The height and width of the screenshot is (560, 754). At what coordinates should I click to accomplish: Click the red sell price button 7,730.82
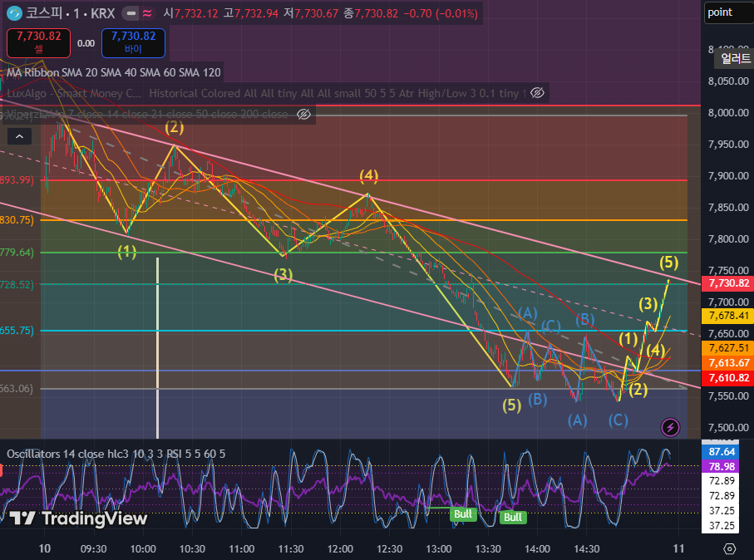38,42
